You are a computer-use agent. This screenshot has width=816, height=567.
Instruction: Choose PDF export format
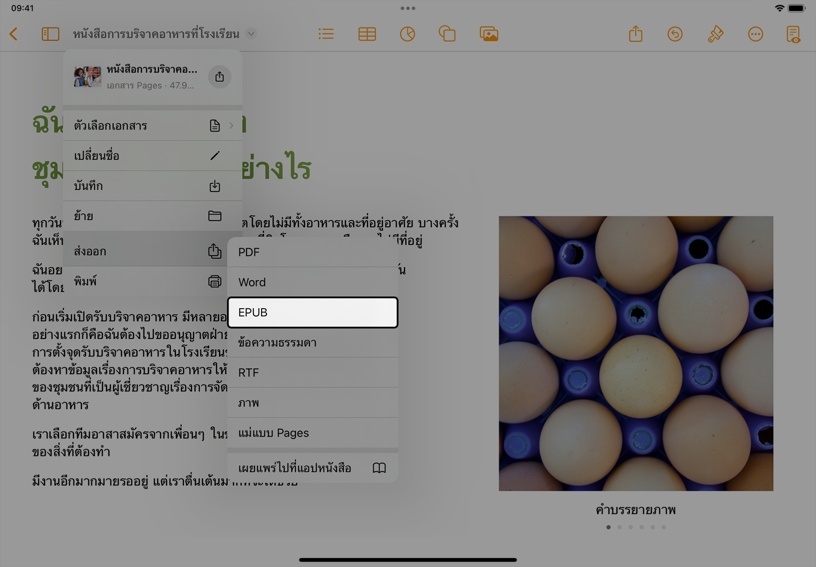tap(312, 252)
